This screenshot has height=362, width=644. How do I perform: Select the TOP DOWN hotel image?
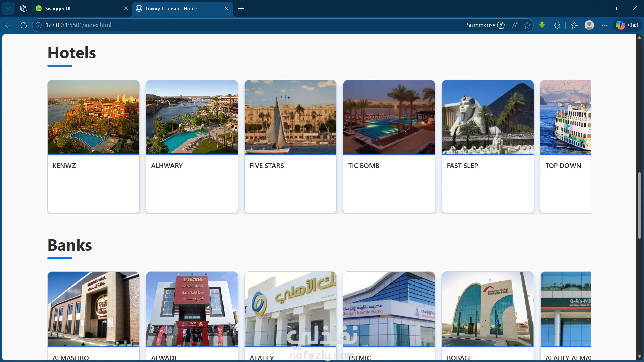tap(565, 117)
